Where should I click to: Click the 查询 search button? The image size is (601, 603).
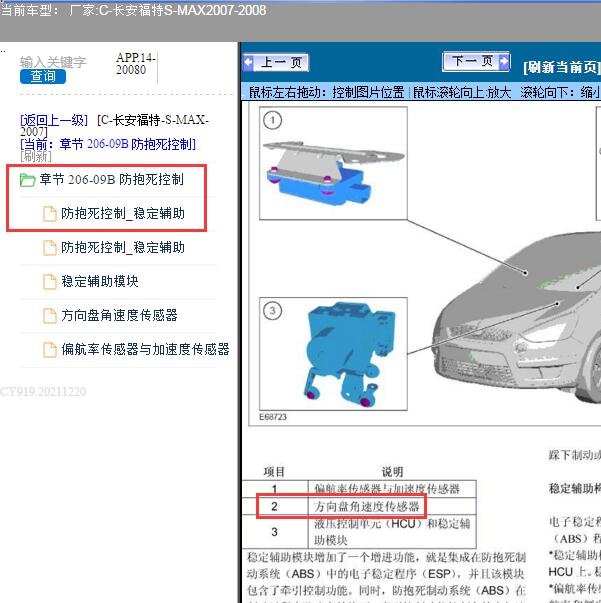click(x=43, y=76)
